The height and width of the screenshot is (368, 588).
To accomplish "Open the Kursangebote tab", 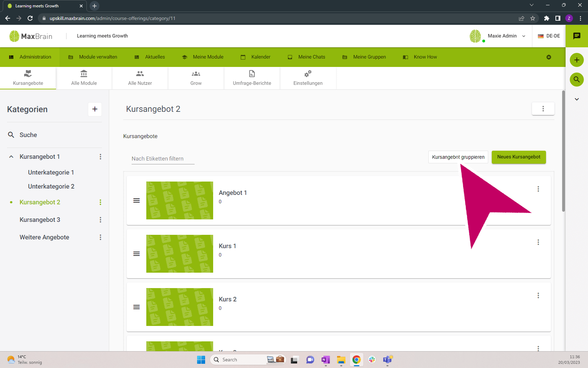I will pos(28,78).
